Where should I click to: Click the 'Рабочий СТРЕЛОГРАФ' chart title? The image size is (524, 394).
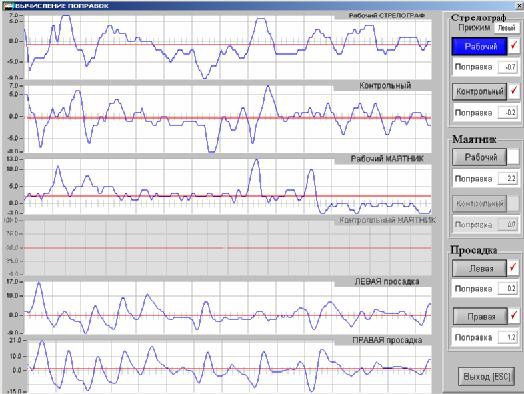tap(387, 16)
